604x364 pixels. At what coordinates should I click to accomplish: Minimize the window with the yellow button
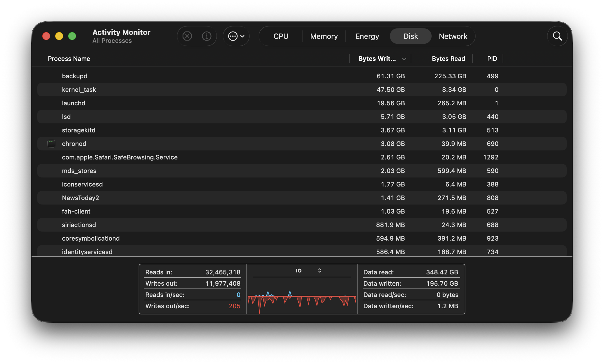pos(59,36)
